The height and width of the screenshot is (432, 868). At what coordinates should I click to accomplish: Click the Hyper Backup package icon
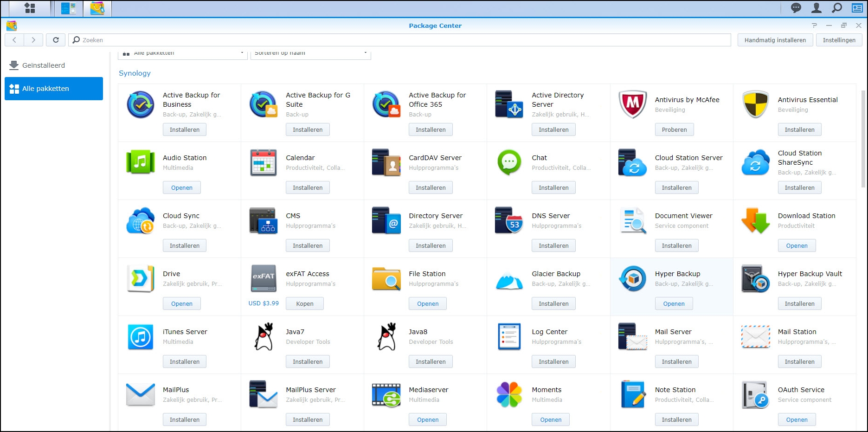click(x=633, y=278)
